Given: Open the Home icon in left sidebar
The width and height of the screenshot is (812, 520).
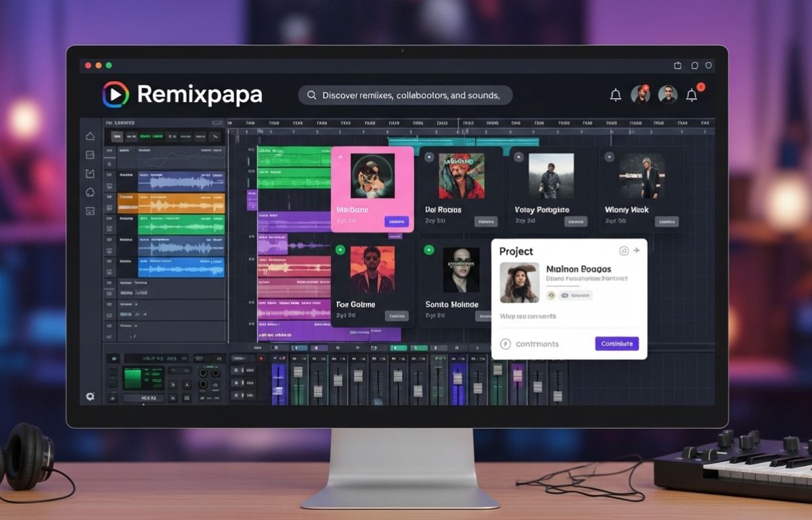Looking at the screenshot, I should [x=90, y=137].
